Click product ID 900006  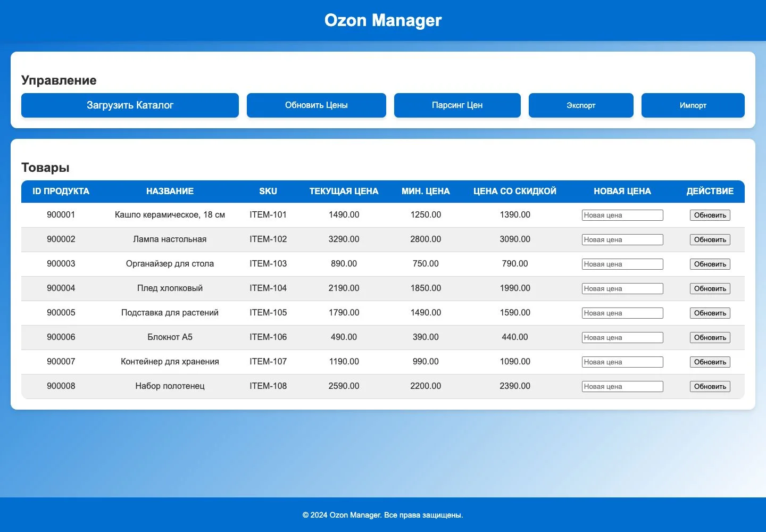point(61,337)
